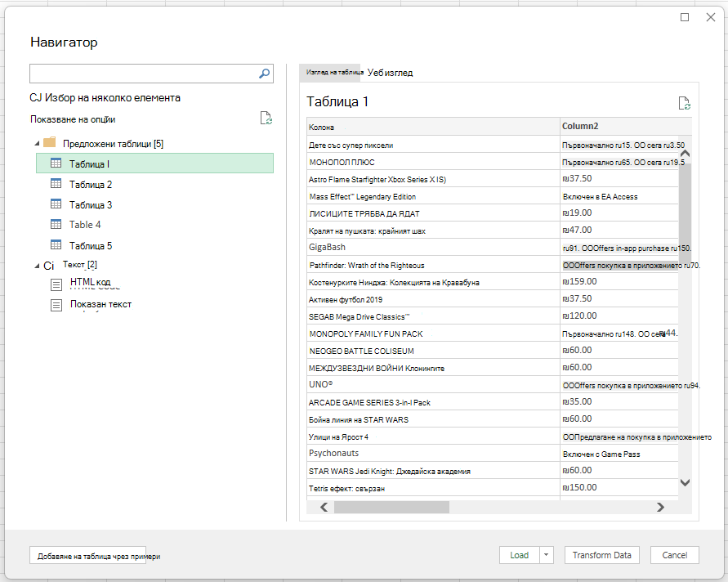
Task: Click the Активен футбол 2019 cell
Action: 433,300
